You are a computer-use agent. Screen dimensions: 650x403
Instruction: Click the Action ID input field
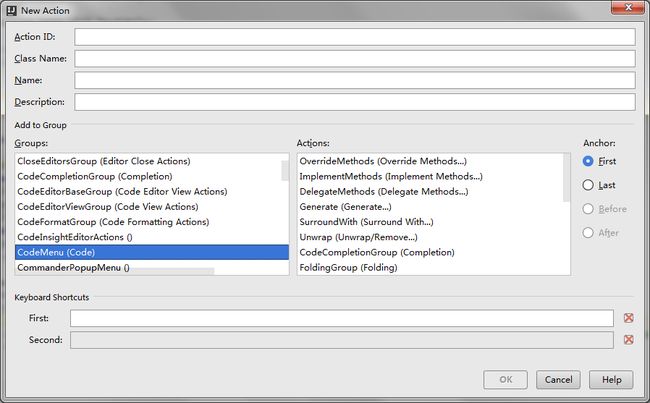click(x=355, y=37)
